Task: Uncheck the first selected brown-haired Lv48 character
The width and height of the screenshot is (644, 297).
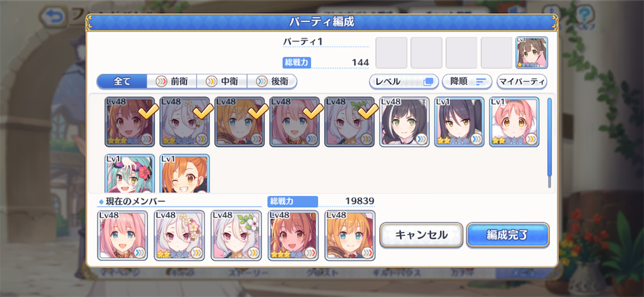Action: pos(130,122)
